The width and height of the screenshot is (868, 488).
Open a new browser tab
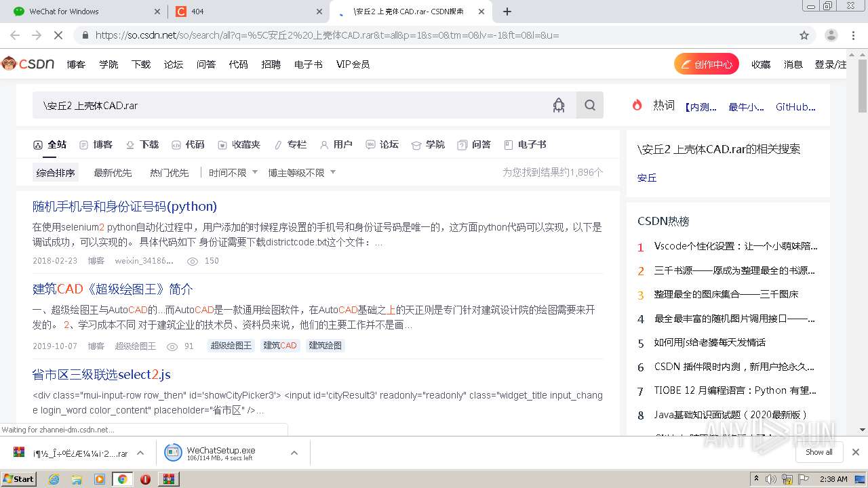click(507, 12)
